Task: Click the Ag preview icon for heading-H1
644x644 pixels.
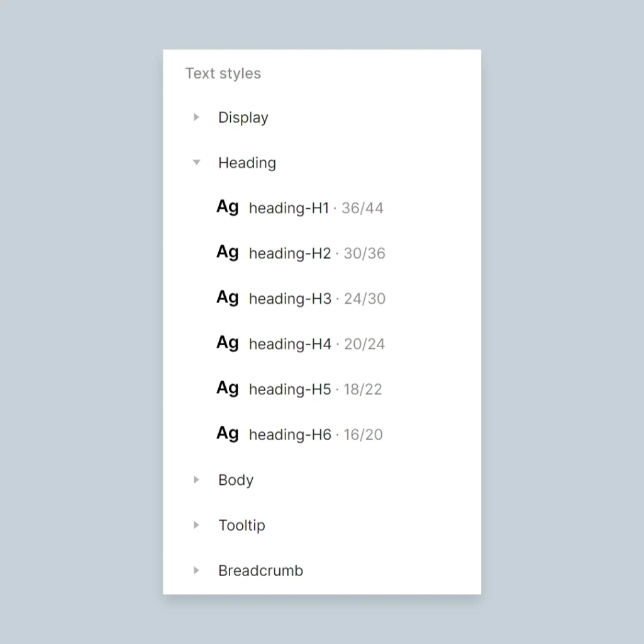Action: [227, 207]
